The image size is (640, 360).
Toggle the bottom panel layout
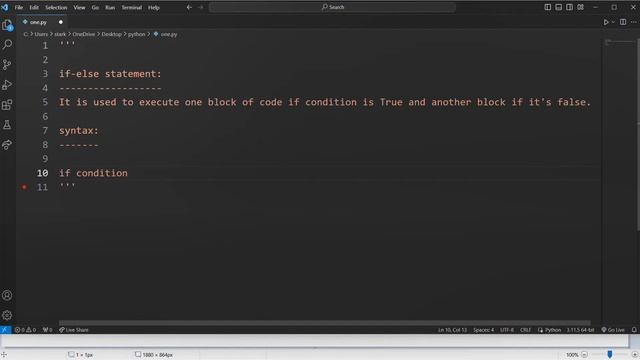(558, 7)
